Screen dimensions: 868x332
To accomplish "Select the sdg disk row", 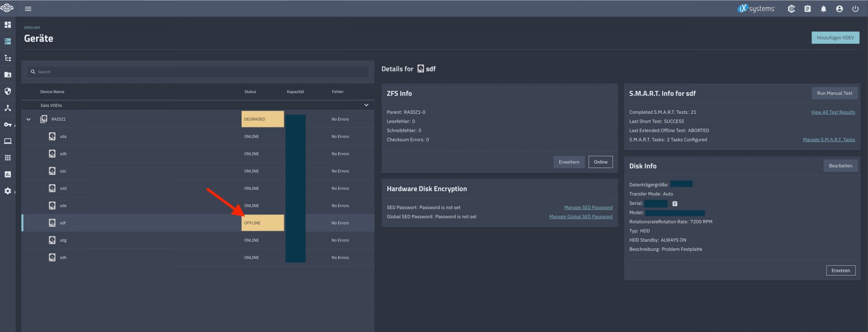I will [x=198, y=240].
